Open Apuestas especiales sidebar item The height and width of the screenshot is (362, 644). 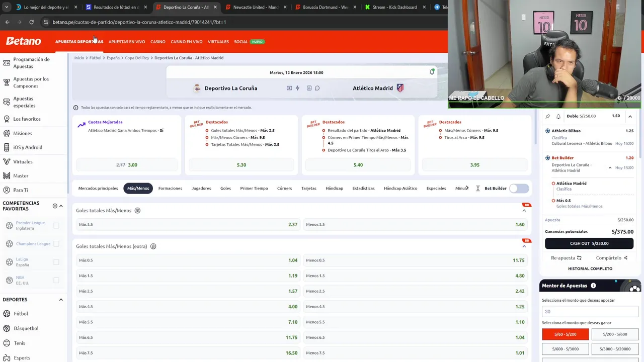[x=24, y=102]
